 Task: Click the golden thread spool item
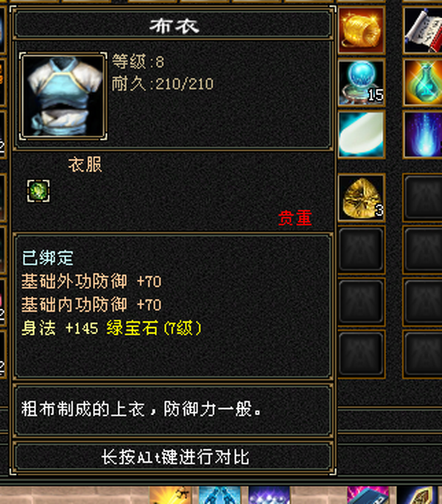pos(361,30)
